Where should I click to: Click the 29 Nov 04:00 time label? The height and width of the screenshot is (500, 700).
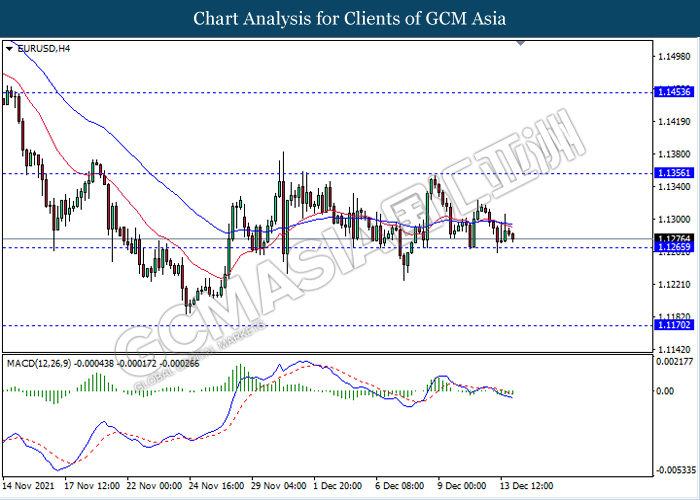click(x=279, y=485)
